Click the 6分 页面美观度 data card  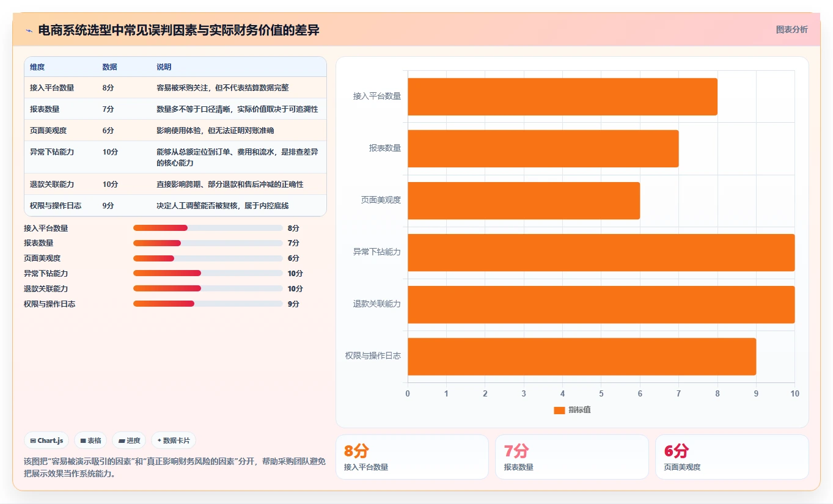(732, 457)
